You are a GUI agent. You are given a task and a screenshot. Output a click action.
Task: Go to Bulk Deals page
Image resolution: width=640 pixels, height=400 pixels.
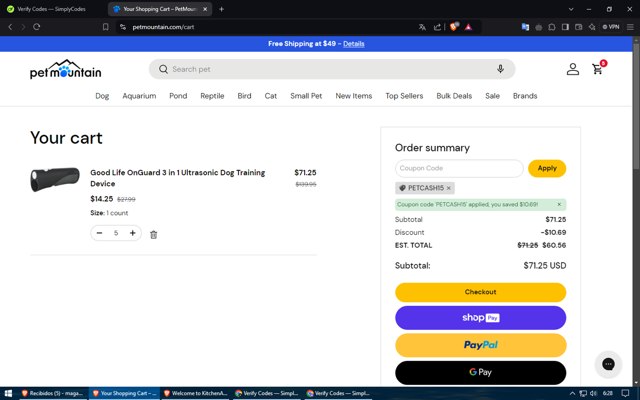(454, 96)
